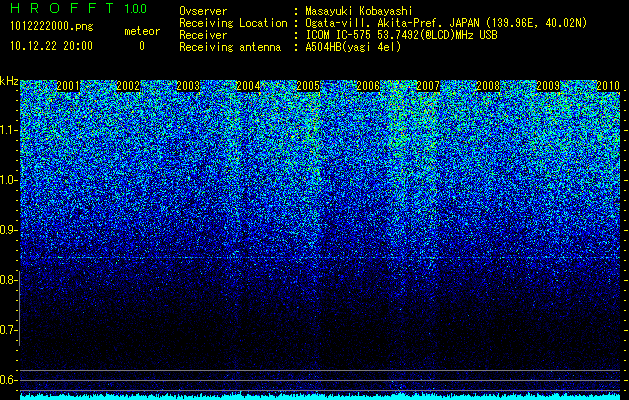Select observer name Masayuki Kobayashi
Image resolution: width=629 pixels, height=400 pixels.
pos(359,11)
